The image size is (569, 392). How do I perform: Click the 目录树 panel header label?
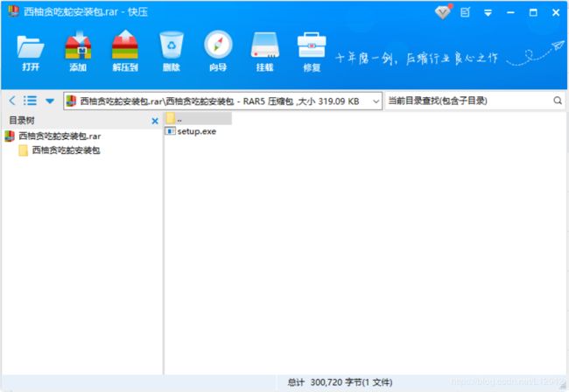(x=22, y=121)
